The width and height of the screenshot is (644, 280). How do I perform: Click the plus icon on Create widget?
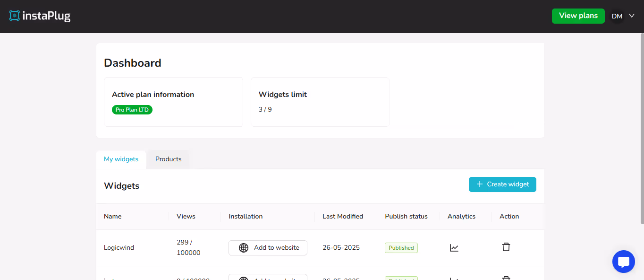[479, 184]
